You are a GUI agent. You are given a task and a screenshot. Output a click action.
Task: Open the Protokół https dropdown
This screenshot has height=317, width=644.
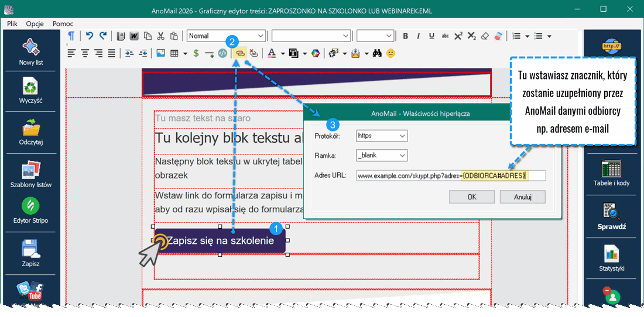pyautogui.click(x=382, y=135)
